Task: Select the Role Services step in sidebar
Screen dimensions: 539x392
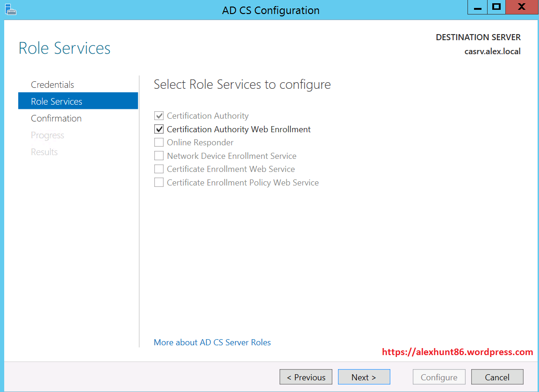Action: (x=57, y=101)
